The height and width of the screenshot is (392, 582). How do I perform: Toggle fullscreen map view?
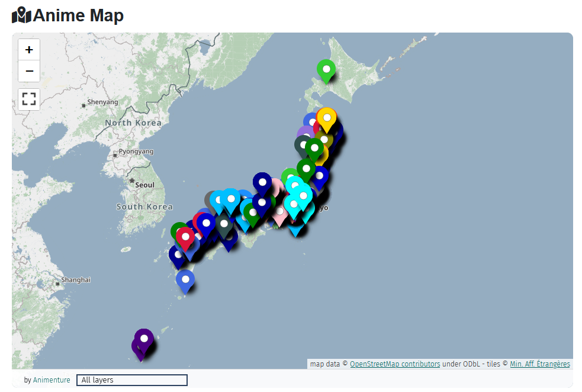pyautogui.click(x=29, y=99)
